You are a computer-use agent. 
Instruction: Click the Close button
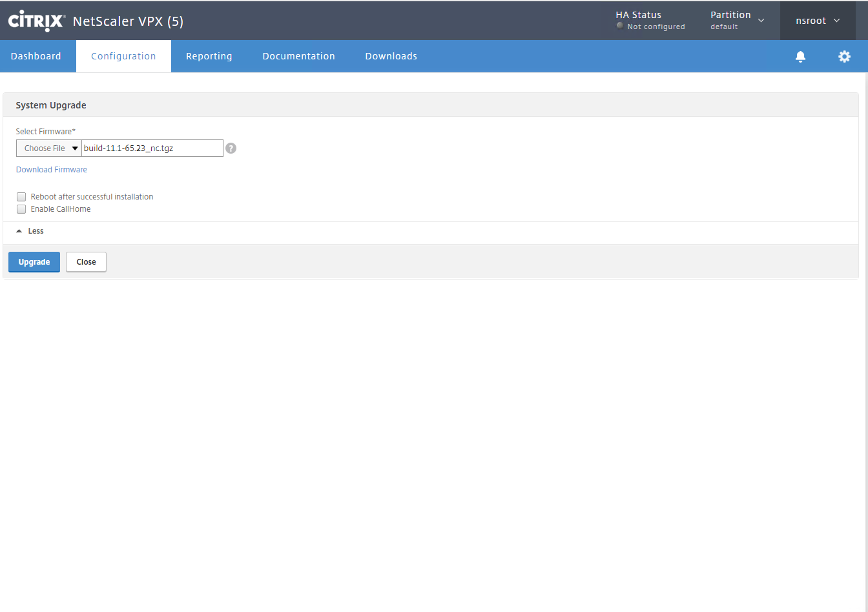86,262
